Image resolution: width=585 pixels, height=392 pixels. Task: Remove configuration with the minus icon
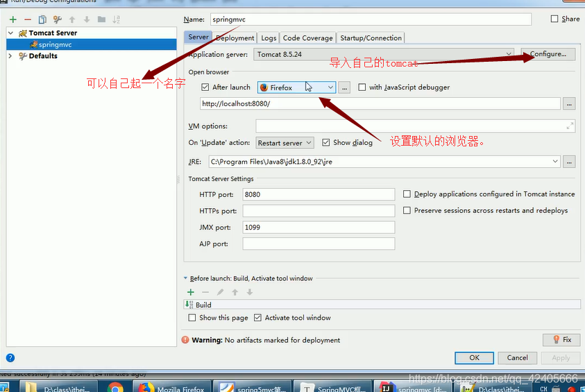[28, 19]
